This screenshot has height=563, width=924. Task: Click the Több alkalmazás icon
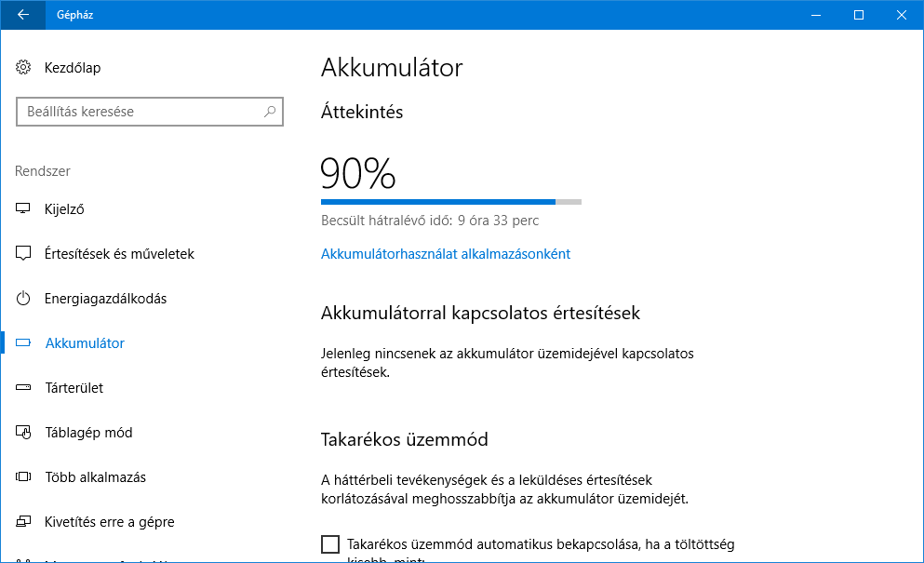(23, 477)
